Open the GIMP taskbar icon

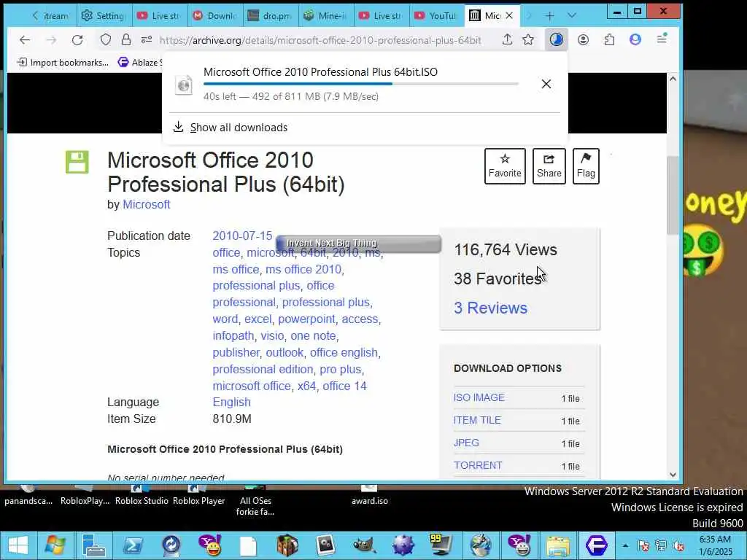coord(365,545)
